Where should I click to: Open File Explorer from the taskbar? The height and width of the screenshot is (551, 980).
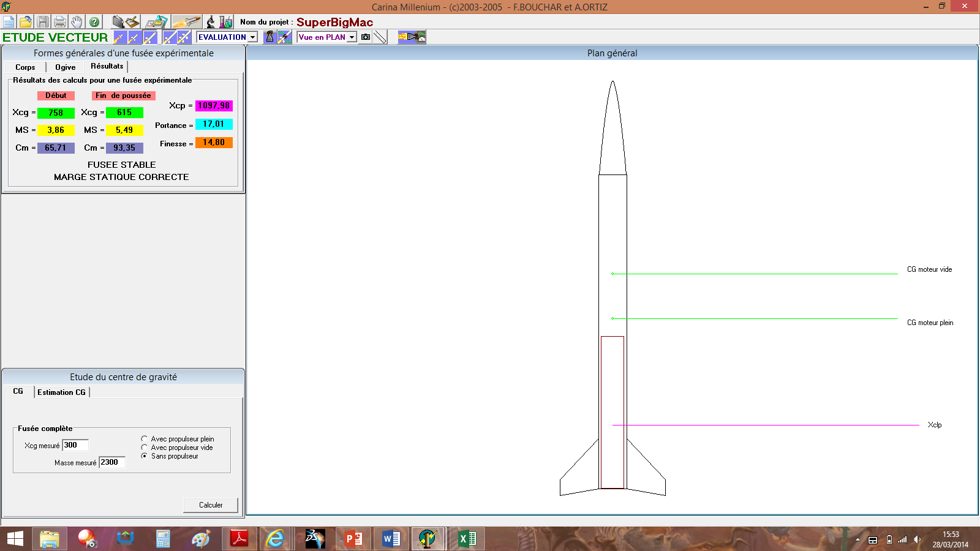(x=50, y=539)
